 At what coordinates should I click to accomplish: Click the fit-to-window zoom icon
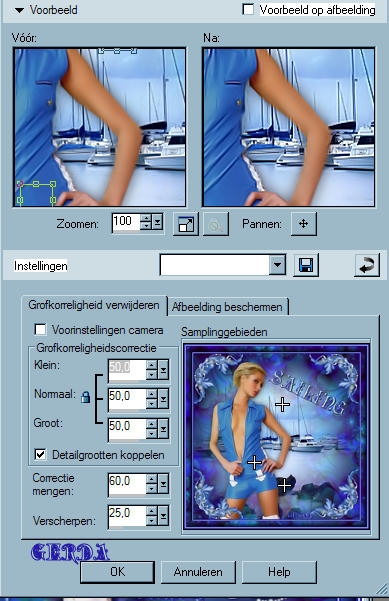click(x=186, y=224)
